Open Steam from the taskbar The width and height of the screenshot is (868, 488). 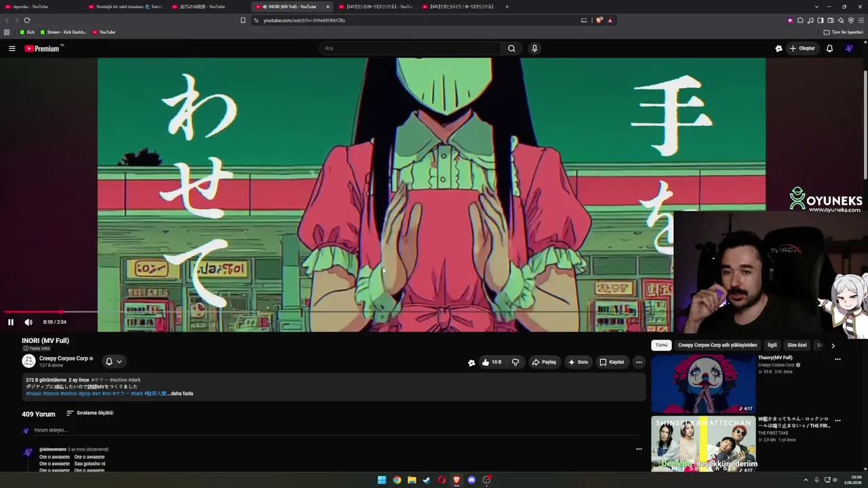(x=427, y=480)
